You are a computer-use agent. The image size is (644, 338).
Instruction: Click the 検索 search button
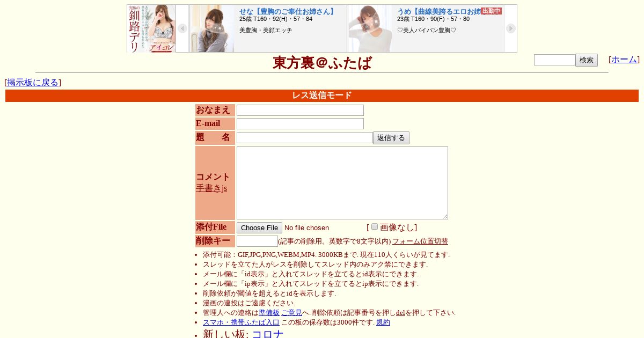click(587, 60)
